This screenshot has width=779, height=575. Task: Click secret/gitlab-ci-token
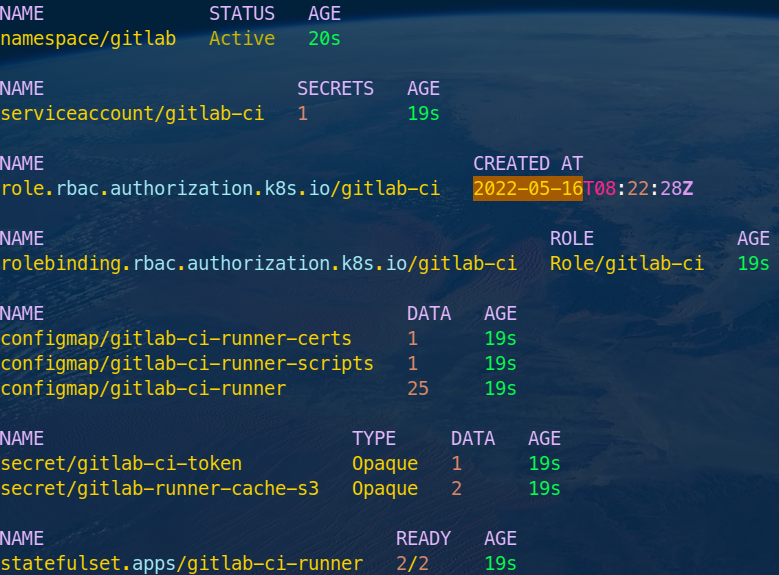tap(121, 464)
